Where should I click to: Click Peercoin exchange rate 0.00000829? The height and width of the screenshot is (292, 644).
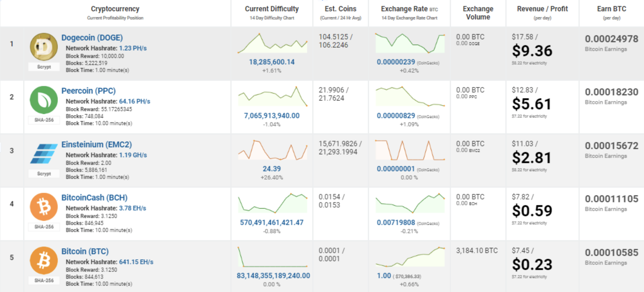[x=396, y=116]
